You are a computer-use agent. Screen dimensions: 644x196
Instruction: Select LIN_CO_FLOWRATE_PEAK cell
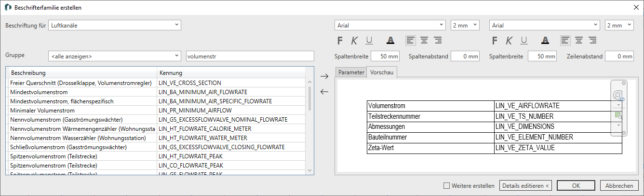coord(231,165)
